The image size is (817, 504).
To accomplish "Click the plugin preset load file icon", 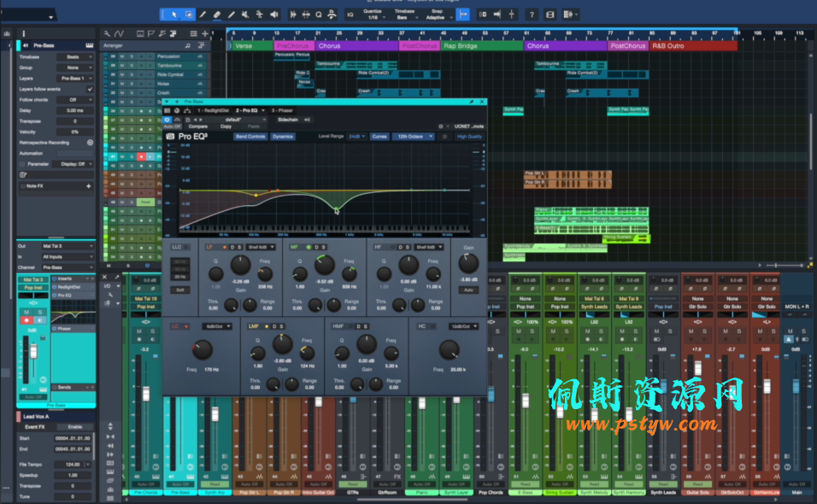I will [187, 120].
